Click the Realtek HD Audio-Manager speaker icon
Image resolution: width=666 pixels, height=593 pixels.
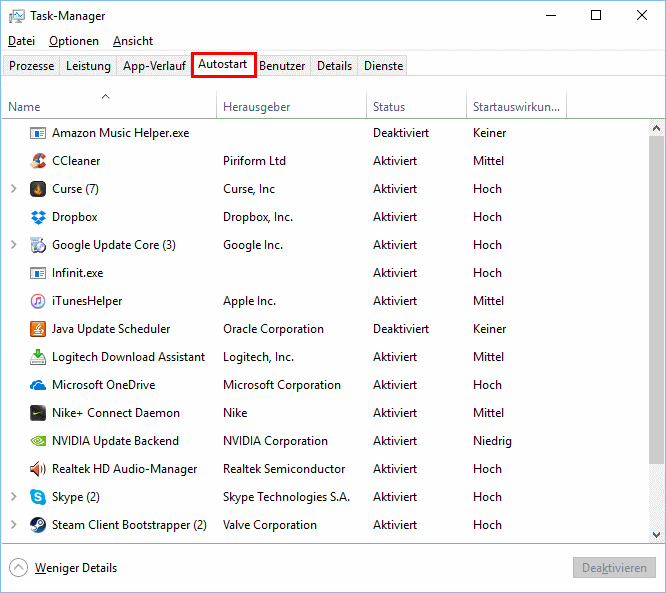click(x=38, y=469)
